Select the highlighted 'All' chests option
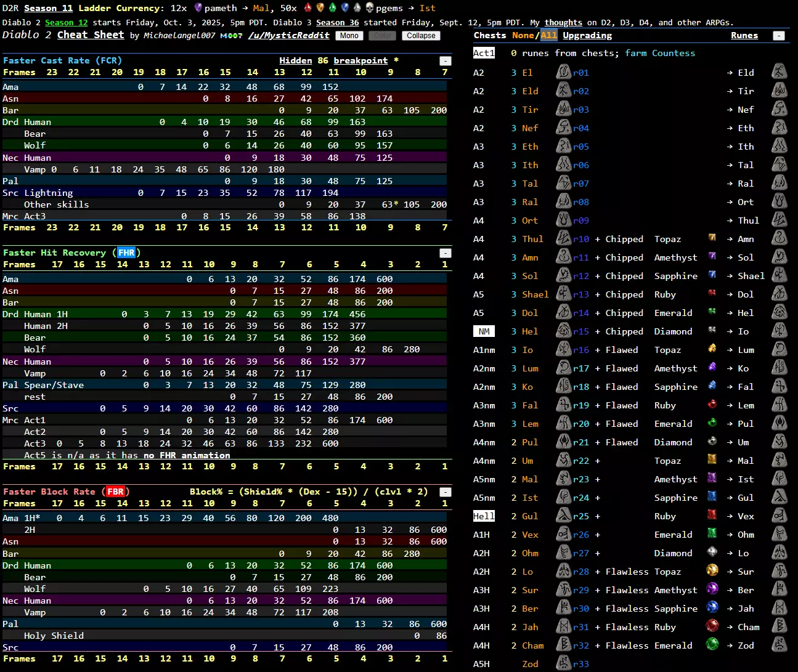This screenshot has height=672, width=798. 549,35
